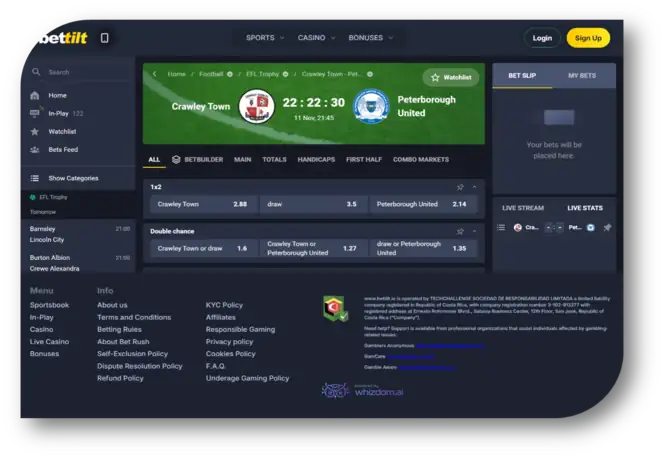Click the sidebar Search field
Viewport: 665px width, 458px height.
(79, 72)
